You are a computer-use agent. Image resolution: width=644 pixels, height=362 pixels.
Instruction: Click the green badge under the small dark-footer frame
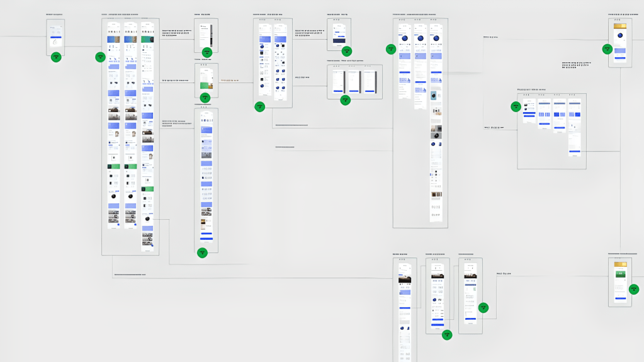tap(346, 52)
